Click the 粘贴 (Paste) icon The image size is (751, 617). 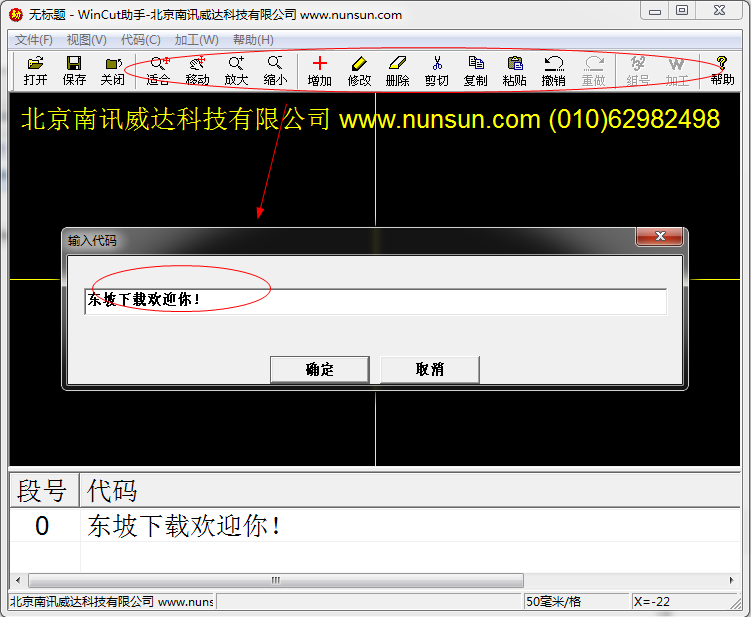515,71
